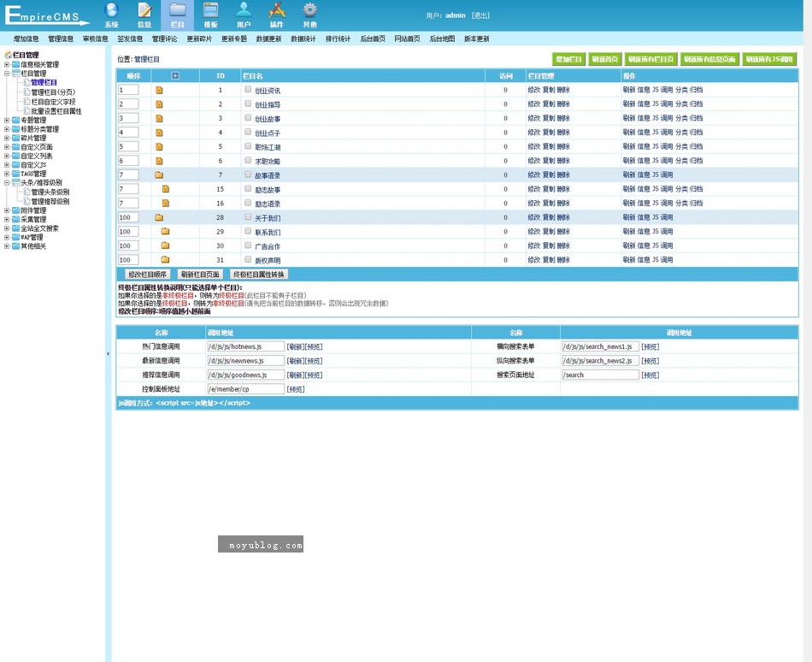Open the 其他 gear icon in header
Viewport: 812px width, 662px height.
309,10
